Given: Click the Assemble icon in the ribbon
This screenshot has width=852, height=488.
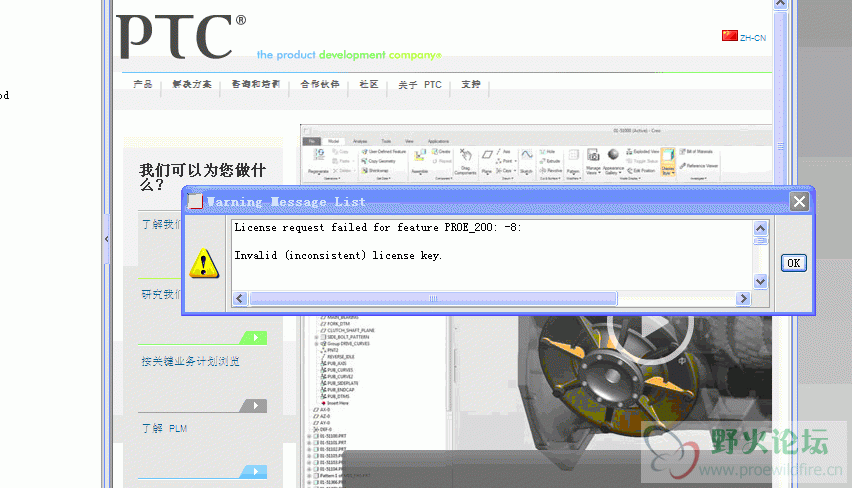Looking at the screenshot, I should (x=419, y=155).
